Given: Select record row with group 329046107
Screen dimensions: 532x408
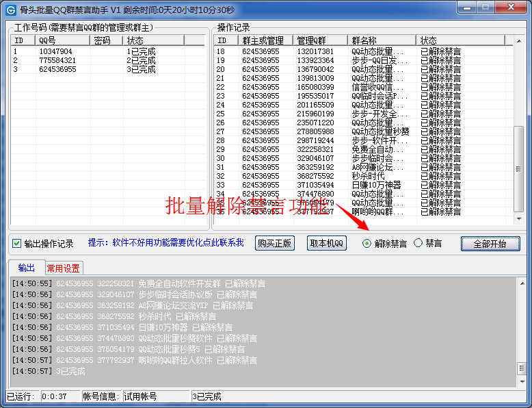Looking at the screenshot, I should tap(364, 158).
